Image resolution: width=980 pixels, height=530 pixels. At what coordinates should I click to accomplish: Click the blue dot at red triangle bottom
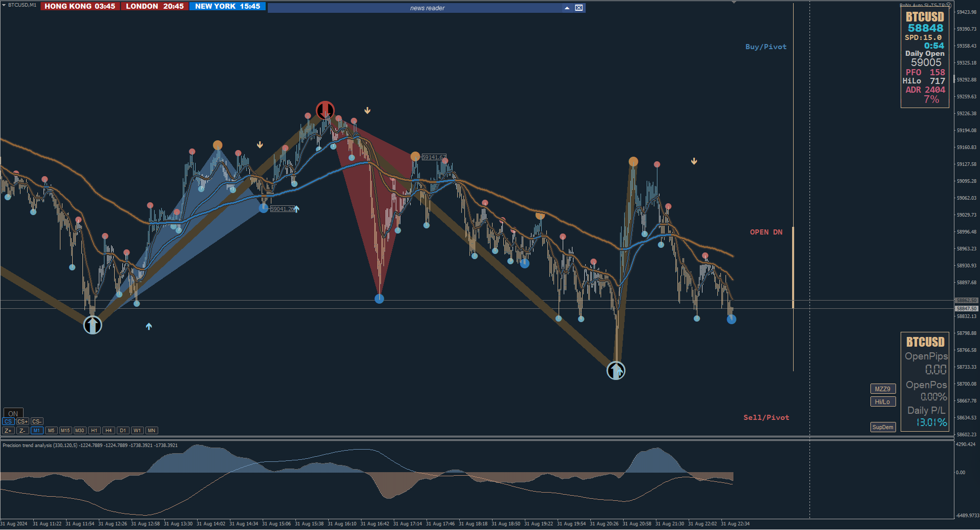tap(379, 299)
